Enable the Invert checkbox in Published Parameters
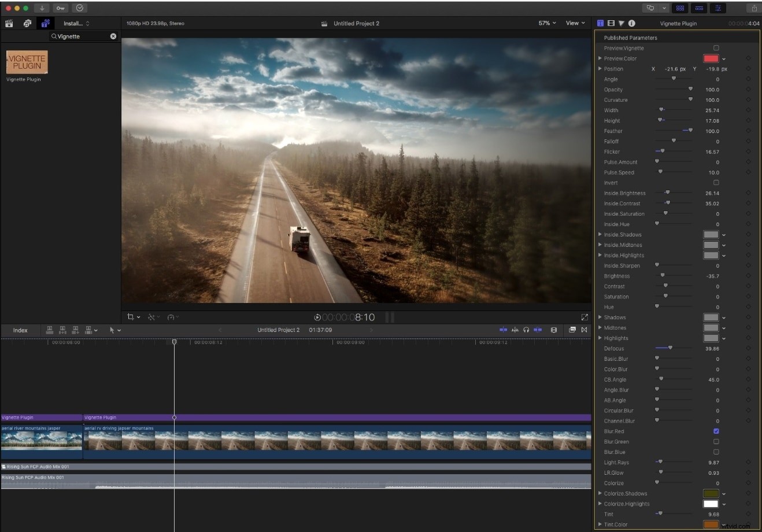Viewport: 762px width, 532px height. (x=716, y=183)
